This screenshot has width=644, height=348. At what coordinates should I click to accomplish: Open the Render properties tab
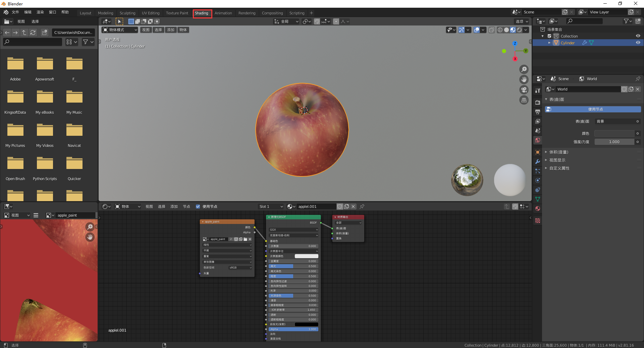(538, 102)
